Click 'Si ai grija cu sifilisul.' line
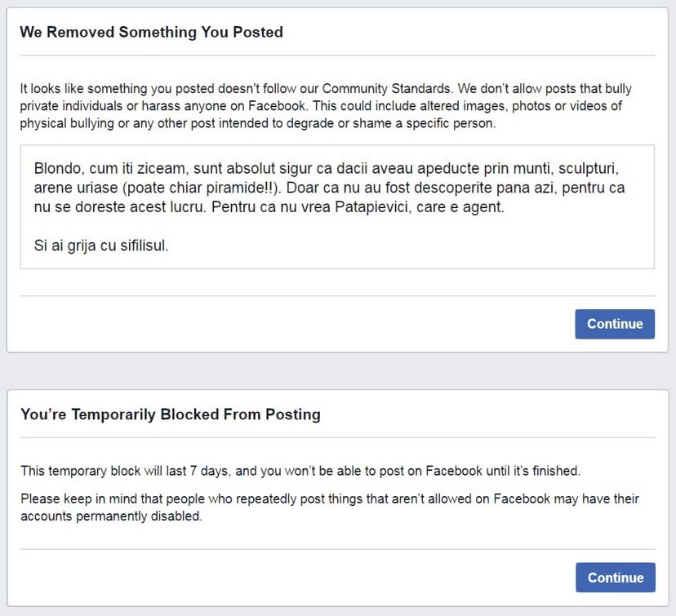Screen dimensions: 676x616 pos(101,245)
